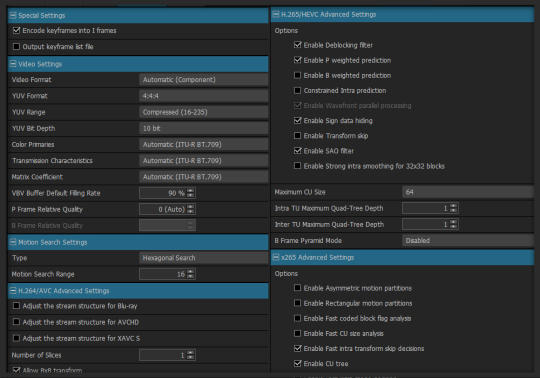Check Adjust the stream structure for Blu-ray
540x378 pixels.
coord(16,306)
